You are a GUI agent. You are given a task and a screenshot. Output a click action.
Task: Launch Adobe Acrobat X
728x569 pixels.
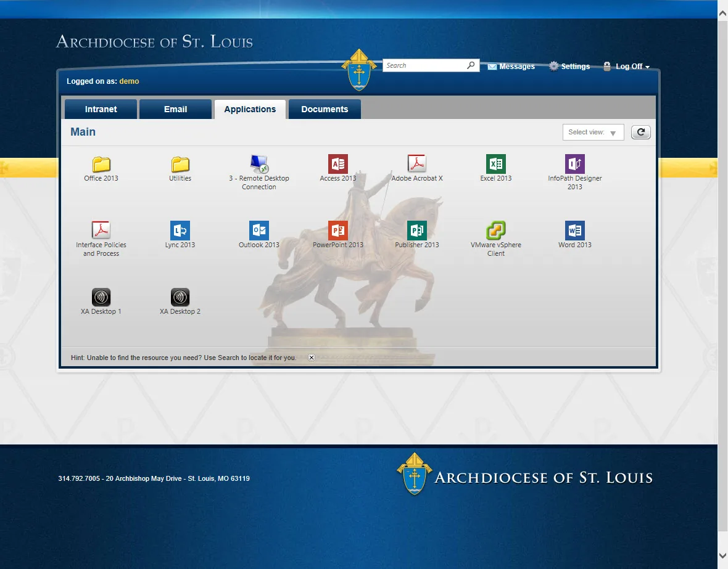pos(417,168)
